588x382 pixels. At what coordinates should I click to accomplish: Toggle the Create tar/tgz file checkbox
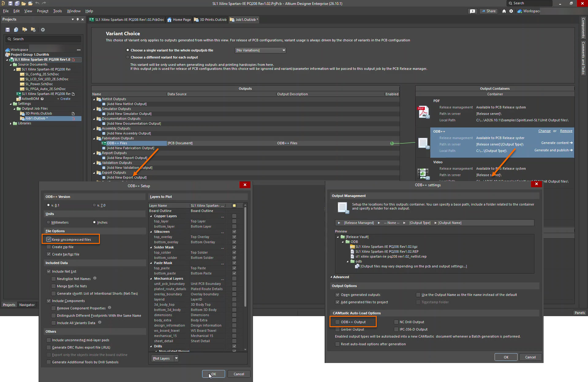[x=49, y=254]
